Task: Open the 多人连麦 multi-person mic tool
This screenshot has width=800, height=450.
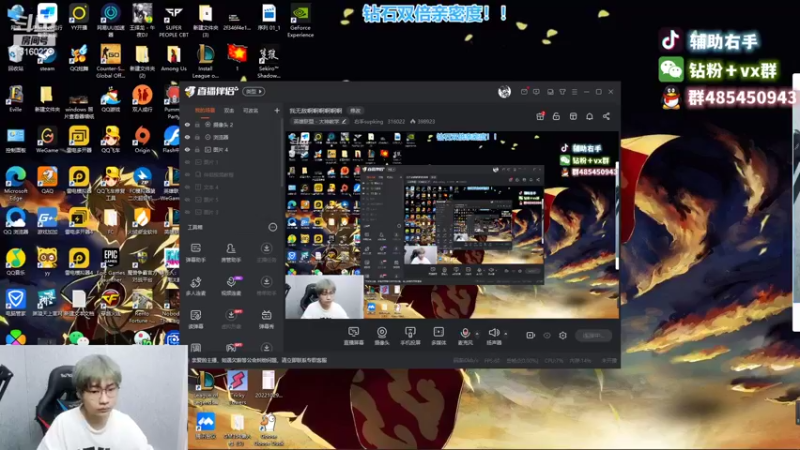Action: point(195,286)
